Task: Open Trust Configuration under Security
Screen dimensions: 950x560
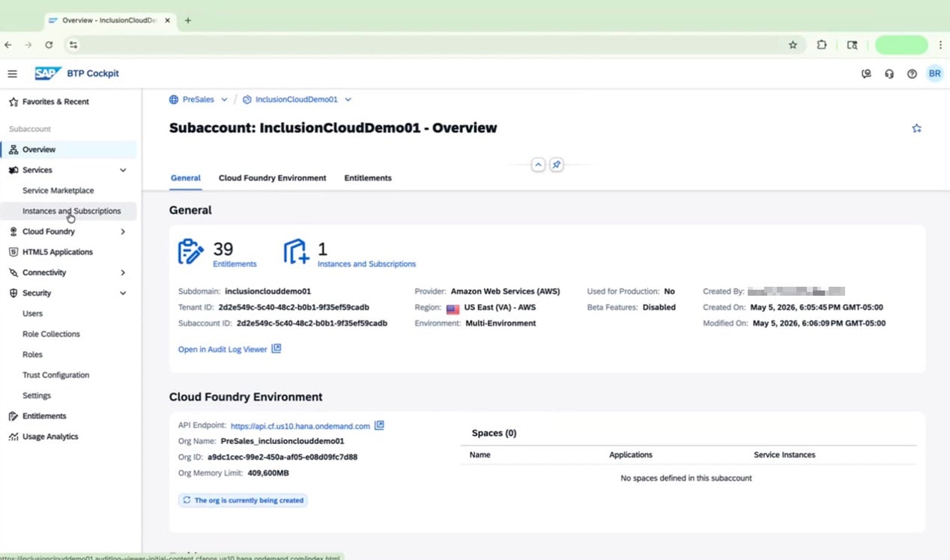Action: tap(69, 375)
